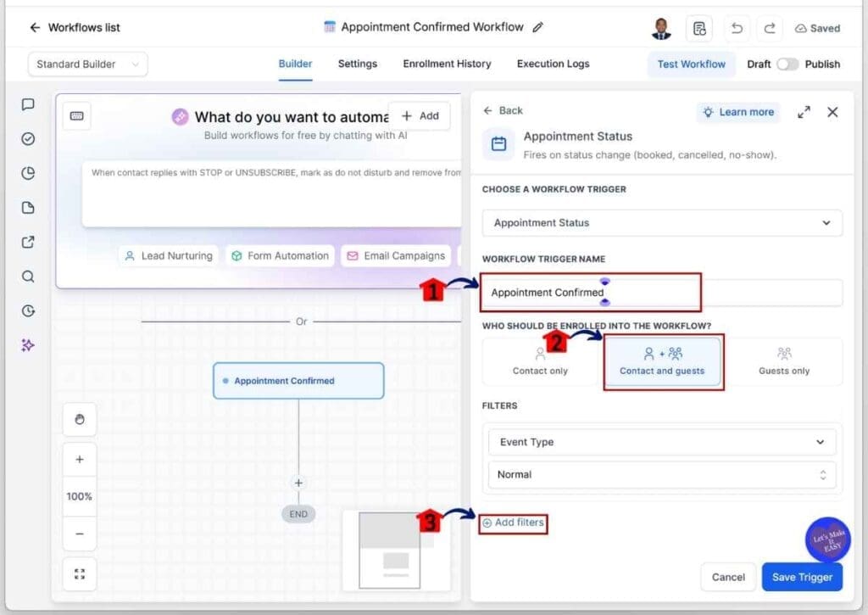The height and width of the screenshot is (615, 868).
Task: Open the sticky note sidebar icon
Action: coord(28,208)
